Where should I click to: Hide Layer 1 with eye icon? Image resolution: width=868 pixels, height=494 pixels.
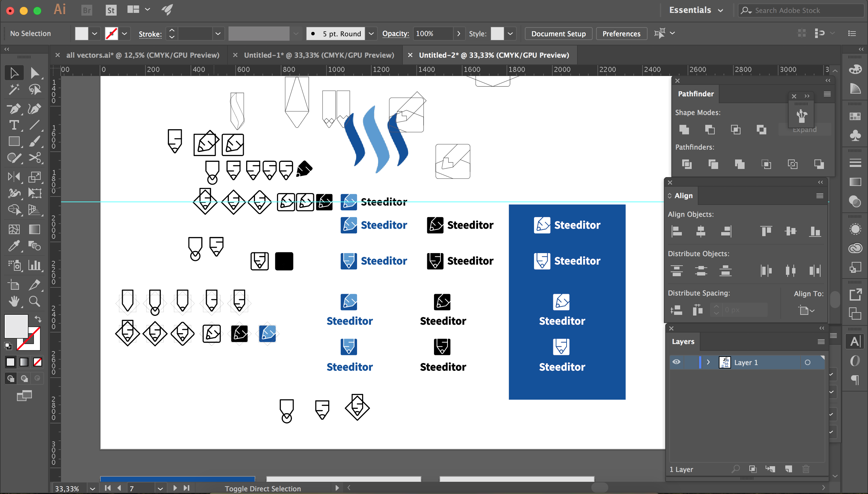pos(676,362)
